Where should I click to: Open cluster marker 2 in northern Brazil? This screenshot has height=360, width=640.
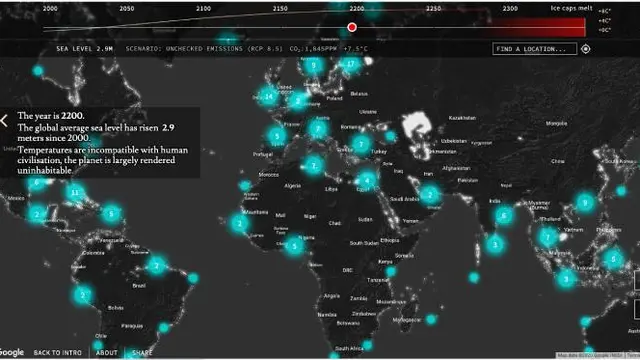(x=157, y=266)
